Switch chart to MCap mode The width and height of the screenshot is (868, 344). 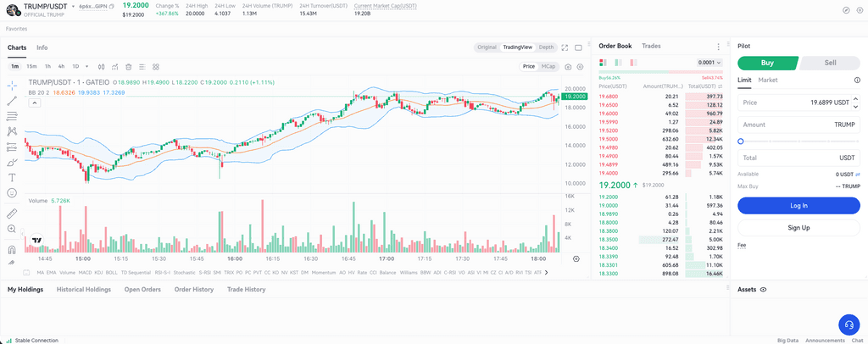[548, 66]
